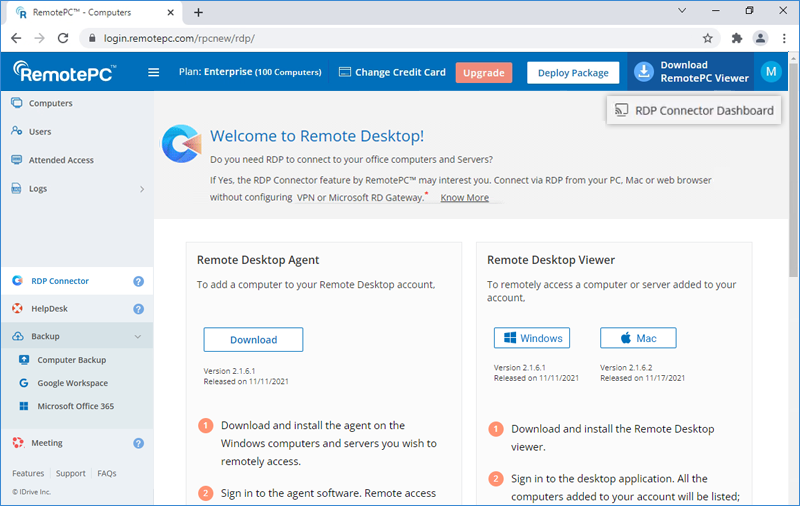The image size is (800, 506).
Task: Open Google Workspace backup item
Action: [x=72, y=383]
